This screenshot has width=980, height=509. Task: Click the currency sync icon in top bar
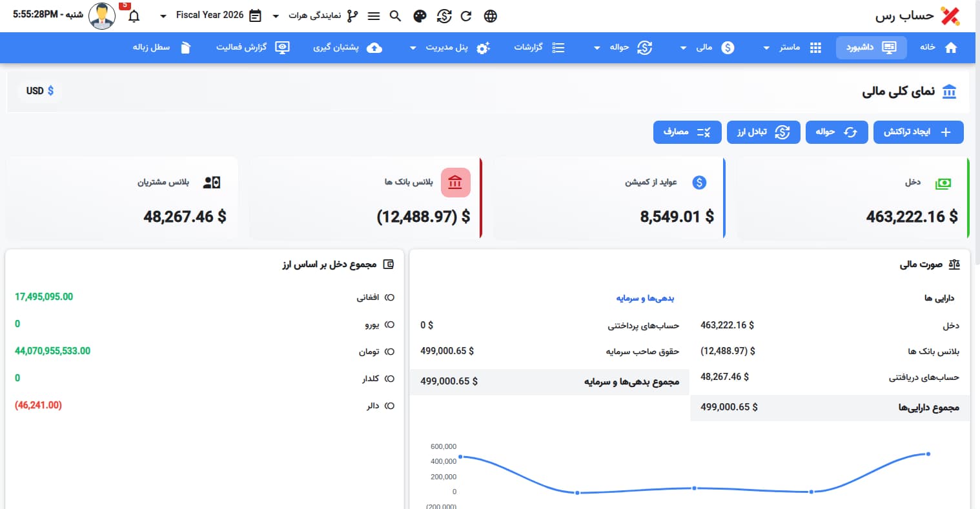pos(444,16)
